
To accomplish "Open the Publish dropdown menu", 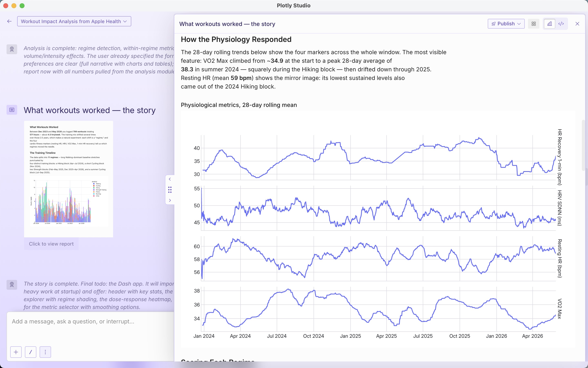I will click(506, 24).
